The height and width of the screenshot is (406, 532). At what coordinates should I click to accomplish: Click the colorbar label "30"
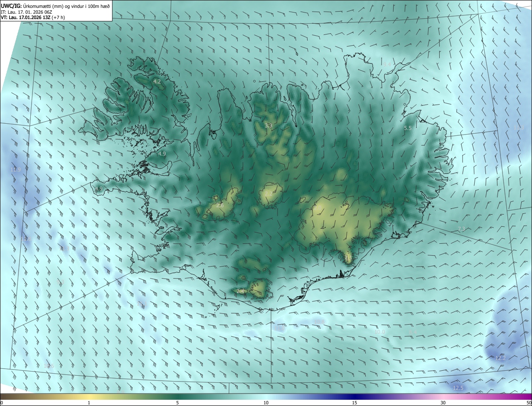pos(443,403)
